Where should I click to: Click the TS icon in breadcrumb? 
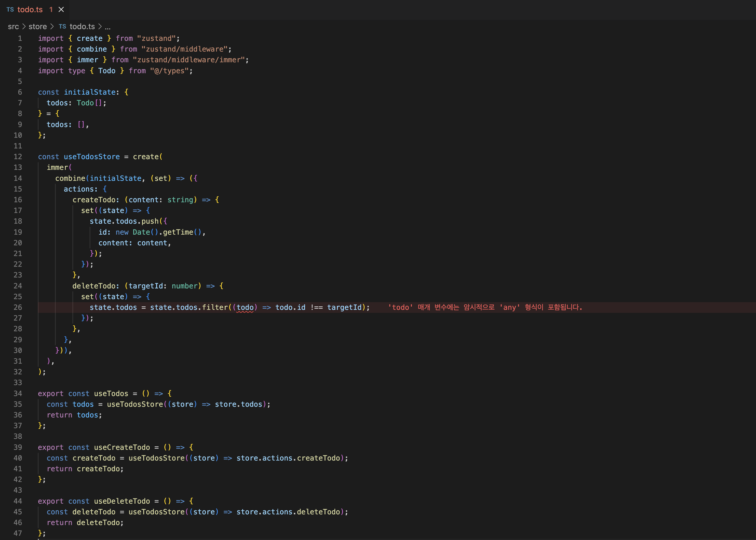point(63,27)
